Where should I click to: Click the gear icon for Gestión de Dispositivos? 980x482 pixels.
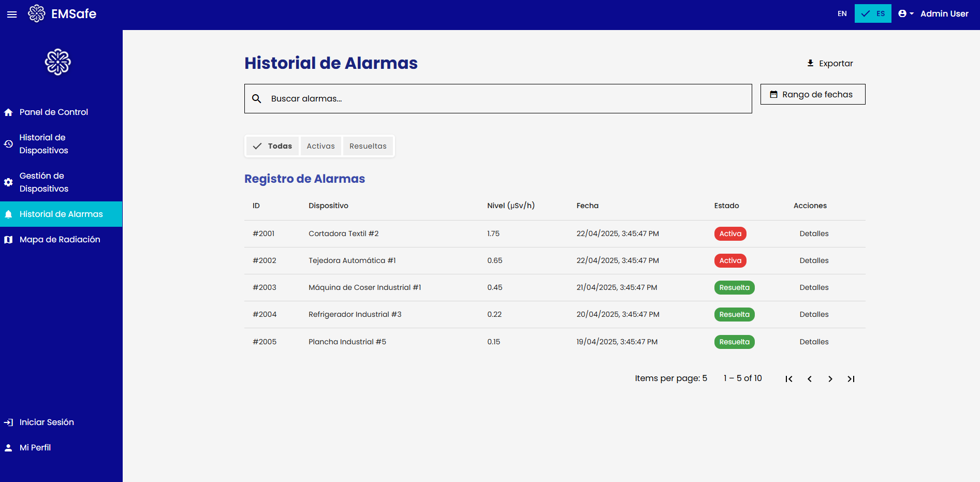8,182
